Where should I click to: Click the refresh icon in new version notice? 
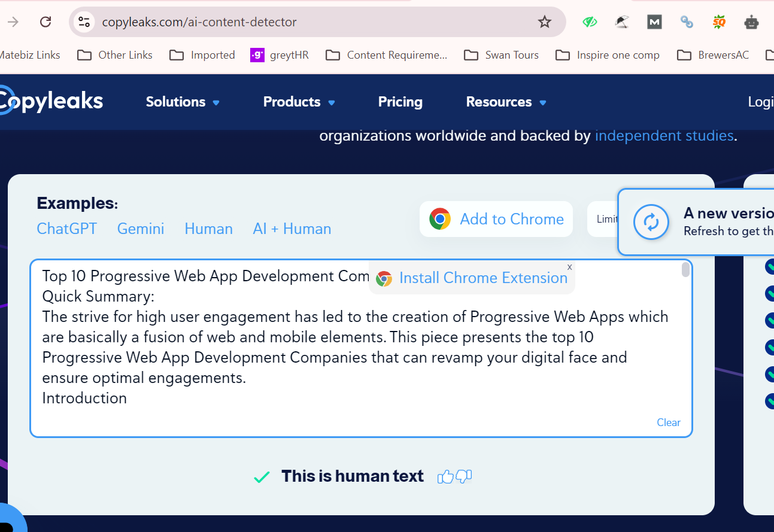click(x=651, y=222)
